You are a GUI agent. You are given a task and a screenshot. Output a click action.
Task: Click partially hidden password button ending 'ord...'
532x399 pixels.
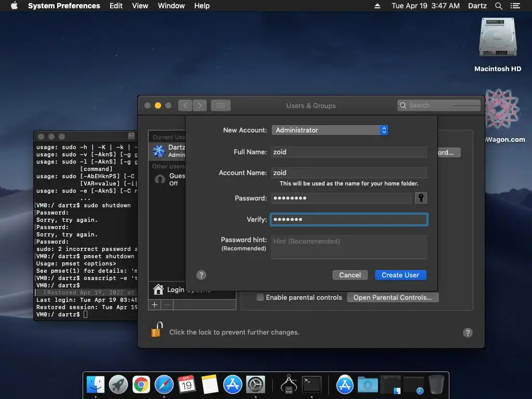[449, 153]
